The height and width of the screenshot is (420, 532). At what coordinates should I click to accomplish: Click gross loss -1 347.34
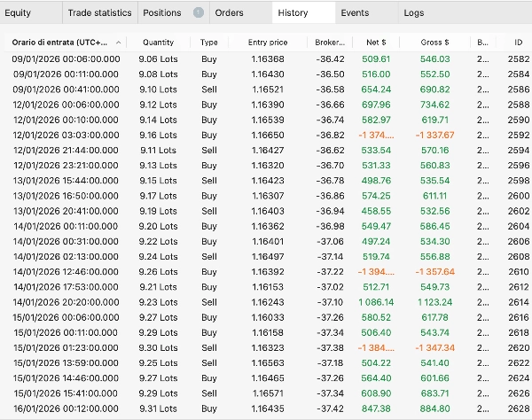pos(434,348)
